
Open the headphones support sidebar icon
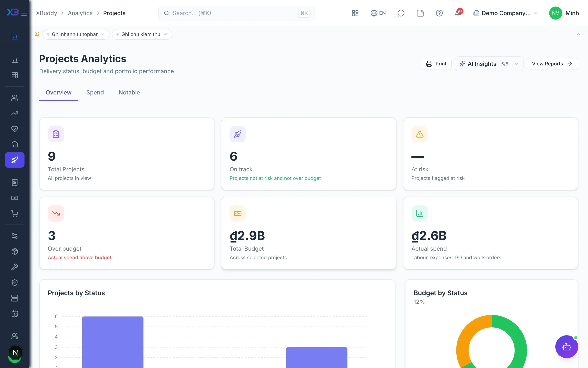14,144
